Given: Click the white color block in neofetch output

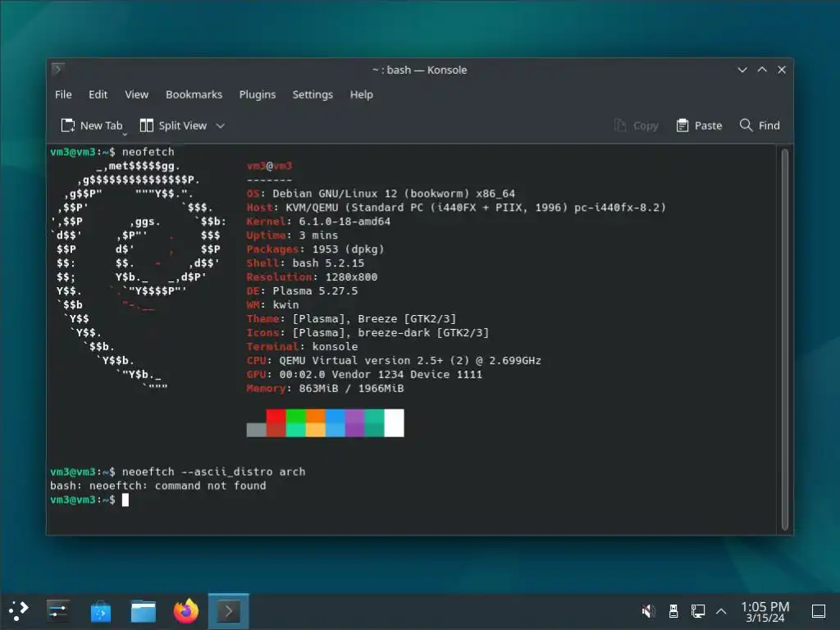Looking at the screenshot, I should point(395,423).
